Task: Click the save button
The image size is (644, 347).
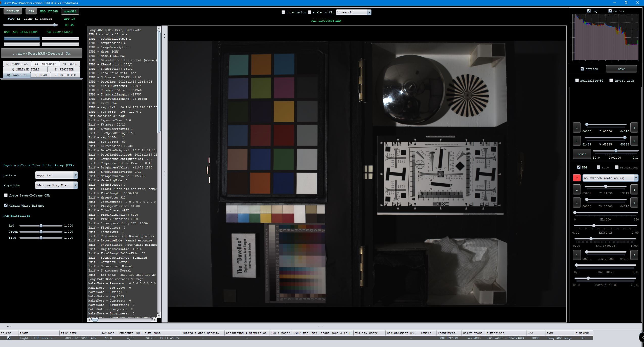Action: pyautogui.click(x=621, y=69)
